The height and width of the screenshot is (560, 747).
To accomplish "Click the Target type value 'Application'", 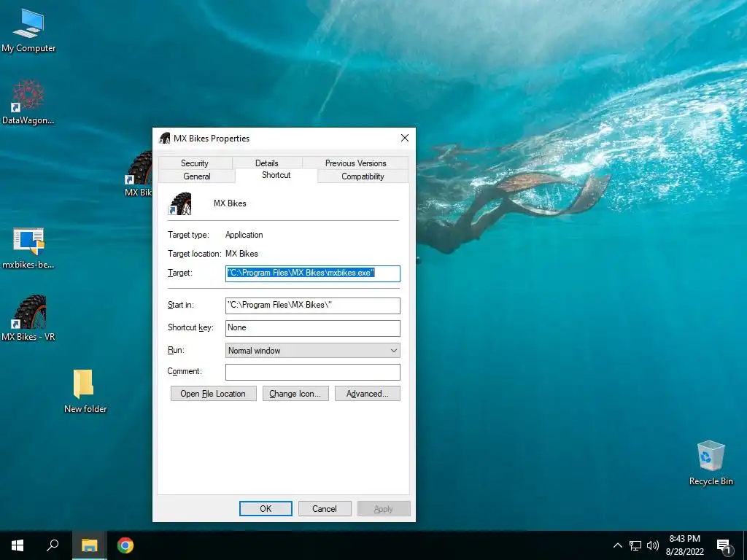I will (x=244, y=235).
